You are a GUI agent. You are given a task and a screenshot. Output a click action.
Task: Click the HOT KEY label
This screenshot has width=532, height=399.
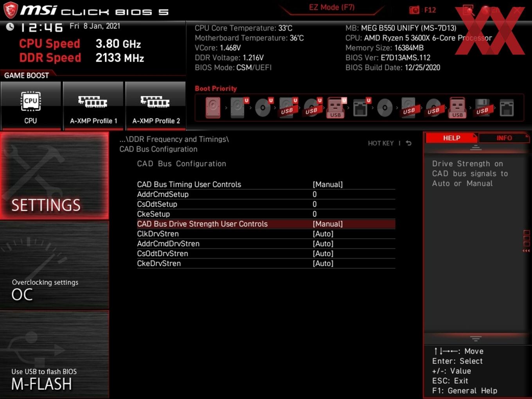[381, 143]
